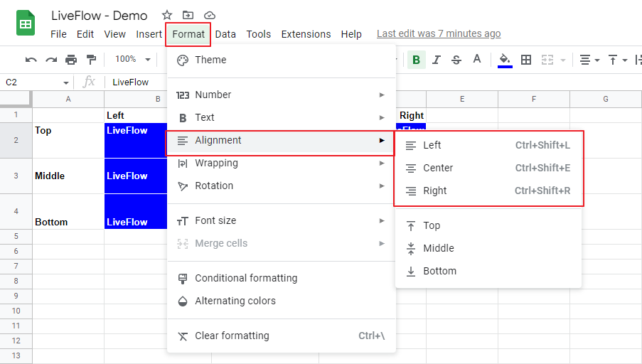Select the Alignment menu item

pyautogui.click(x=280, y=141)
